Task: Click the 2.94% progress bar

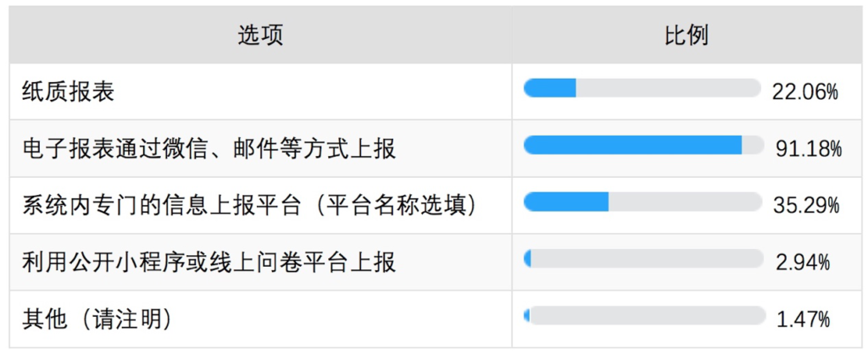Action: (643, 258)
